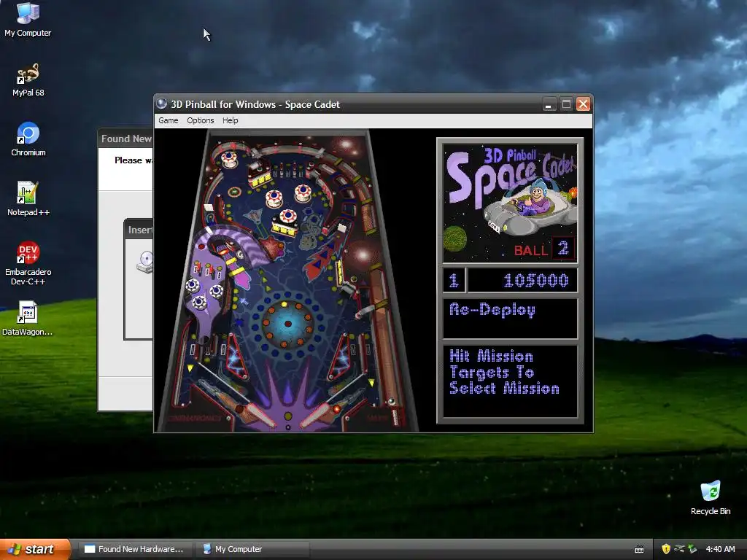747x560 pixels.
Task: Click the Windows start button
Action: click(34, 549)
